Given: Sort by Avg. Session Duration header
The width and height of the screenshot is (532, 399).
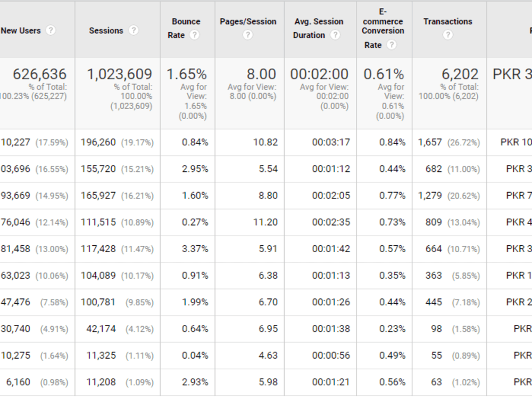Looking at the screenshot, I should tap(319, 28).
